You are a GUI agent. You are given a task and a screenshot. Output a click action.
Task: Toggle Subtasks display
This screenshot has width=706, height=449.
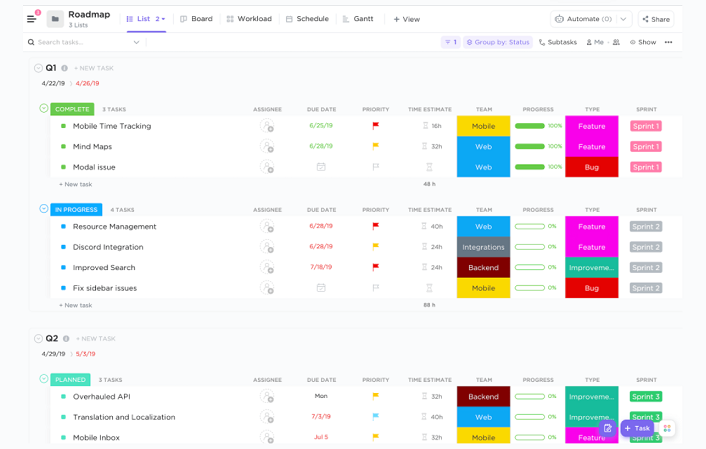coord(557,42)
